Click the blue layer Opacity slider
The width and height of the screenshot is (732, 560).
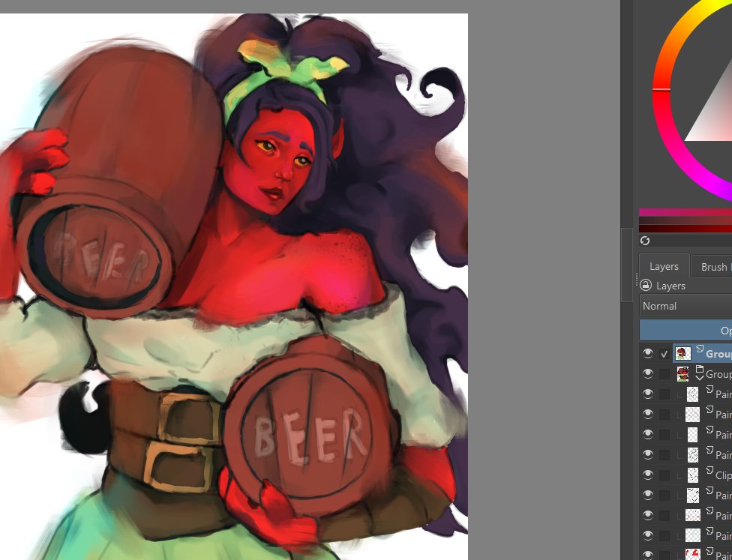click(x=685, y=330)
